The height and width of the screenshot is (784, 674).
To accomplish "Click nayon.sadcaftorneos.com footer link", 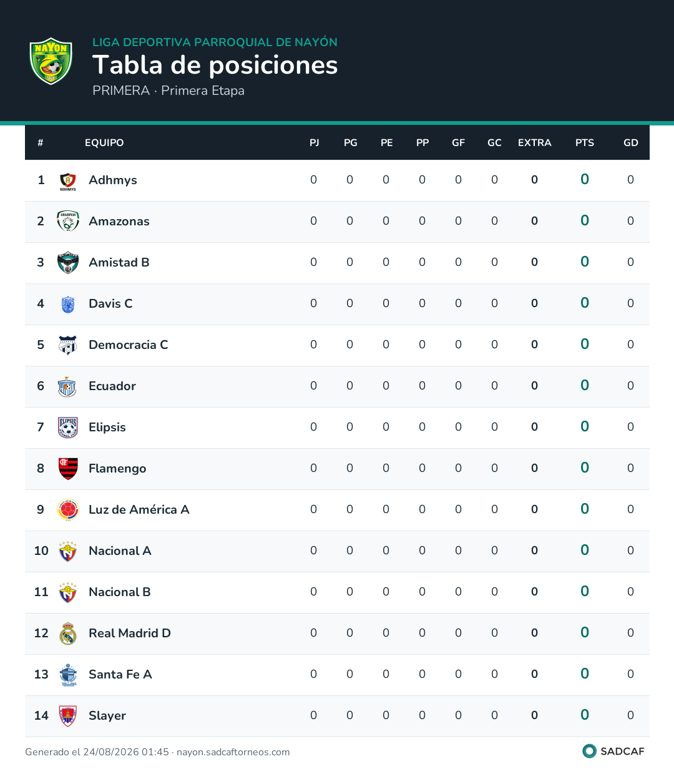I will tap(233, 752).
